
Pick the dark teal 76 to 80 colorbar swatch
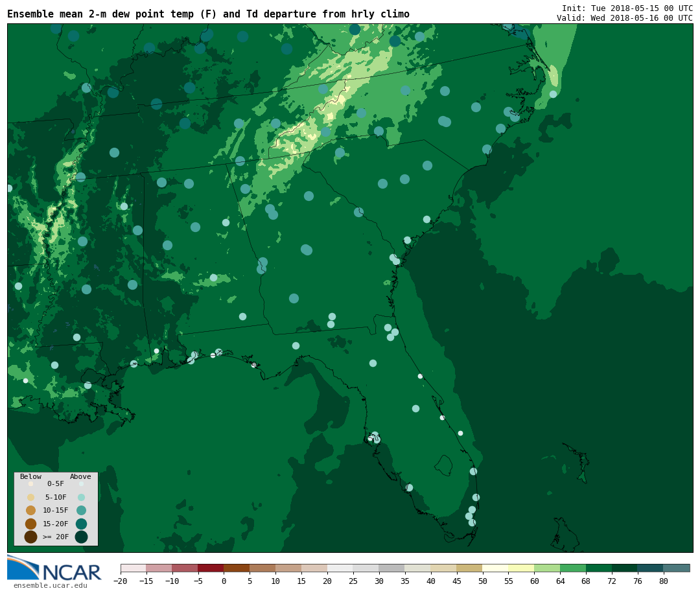tap(651, 568)
